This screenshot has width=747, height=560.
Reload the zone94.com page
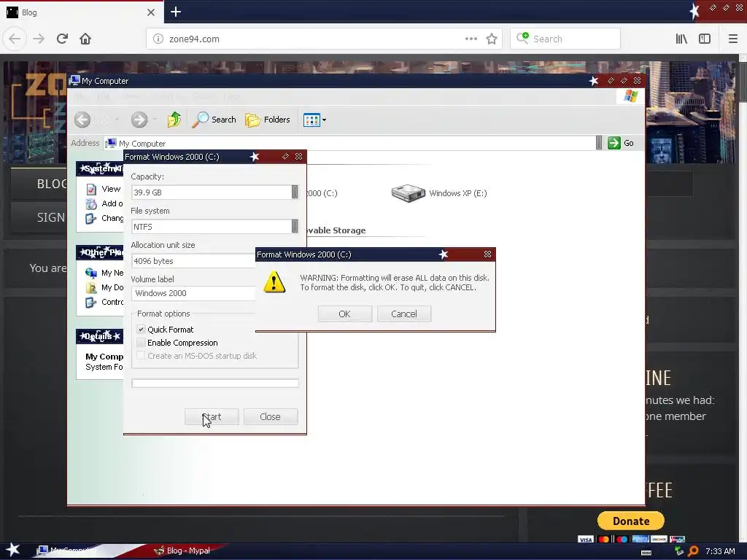pos(62,39)
